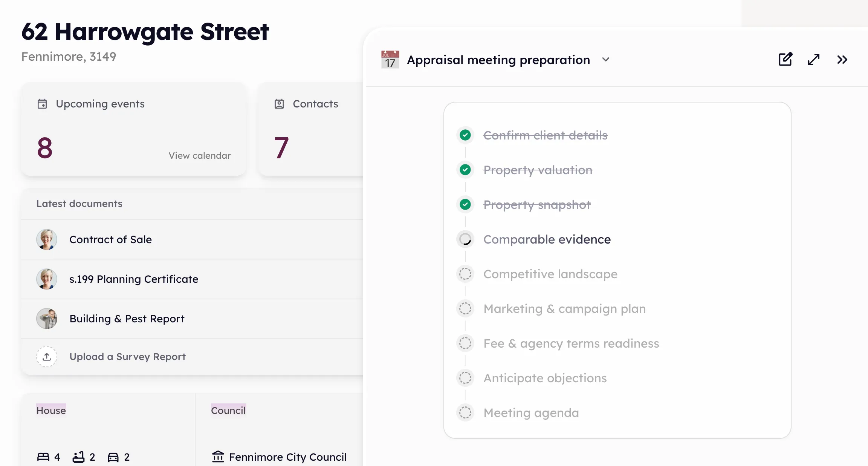This screenshot has width=868, height=466.
Task: Click the Council tag label
Action: (228, 410)
